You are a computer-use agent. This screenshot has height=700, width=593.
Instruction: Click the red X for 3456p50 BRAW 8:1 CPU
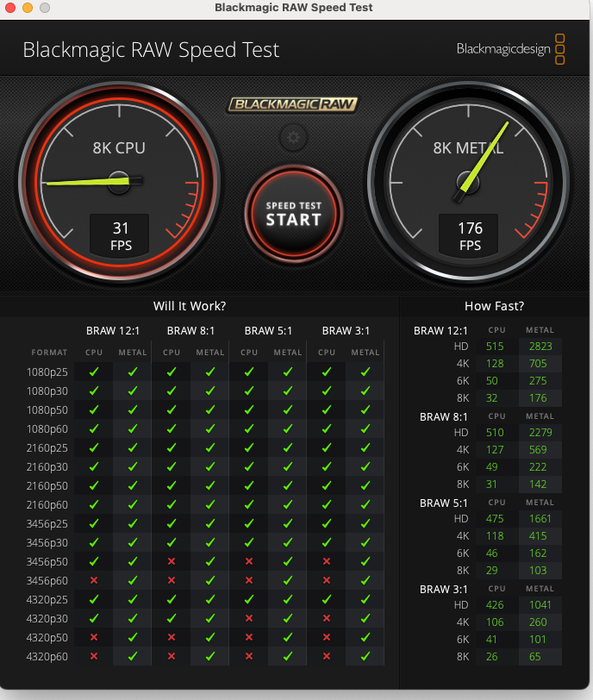[x=172, y=561]
